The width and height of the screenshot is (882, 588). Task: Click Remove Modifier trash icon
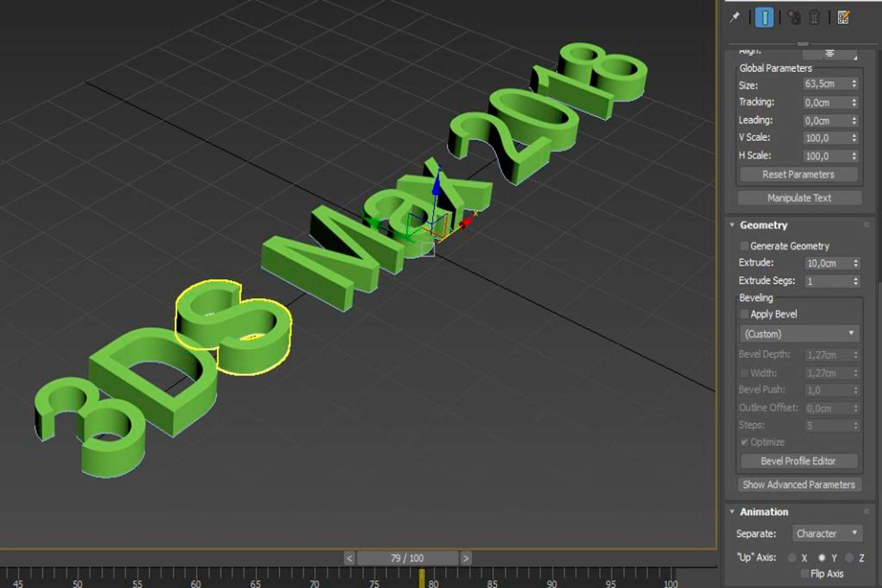(x=814, y=17)
